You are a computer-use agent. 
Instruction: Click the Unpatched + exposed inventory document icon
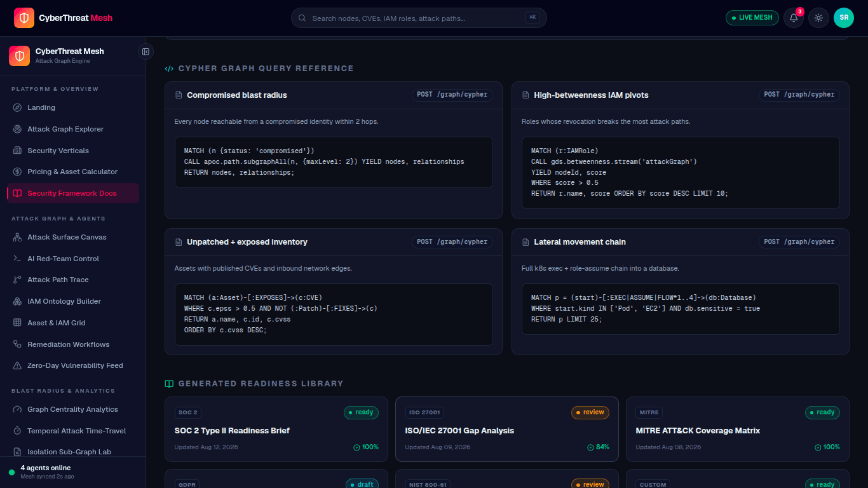179,242
